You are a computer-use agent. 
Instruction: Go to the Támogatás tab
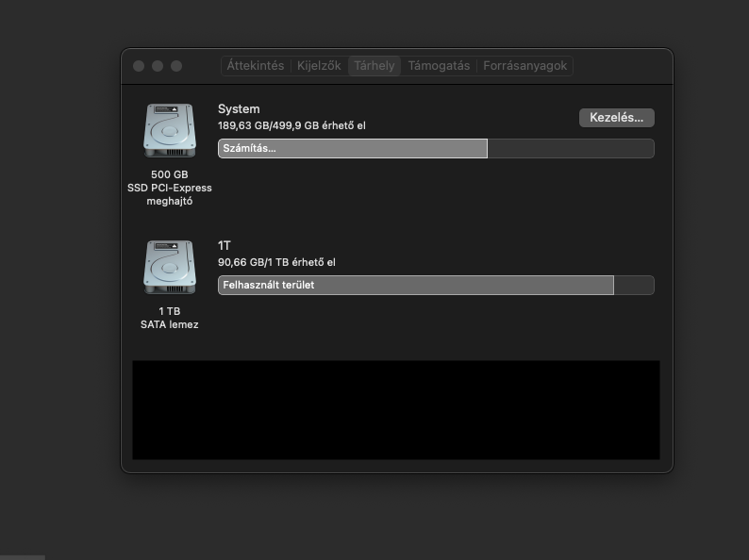point(439,66)
